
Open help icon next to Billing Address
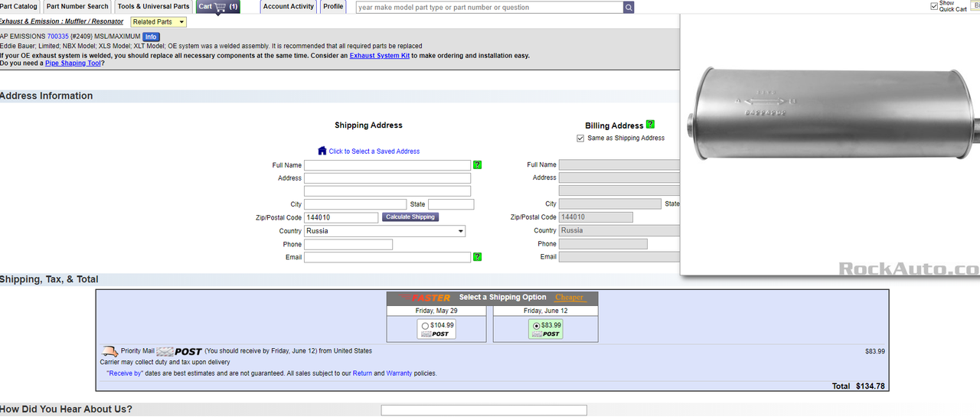click(x=651, y=124)
